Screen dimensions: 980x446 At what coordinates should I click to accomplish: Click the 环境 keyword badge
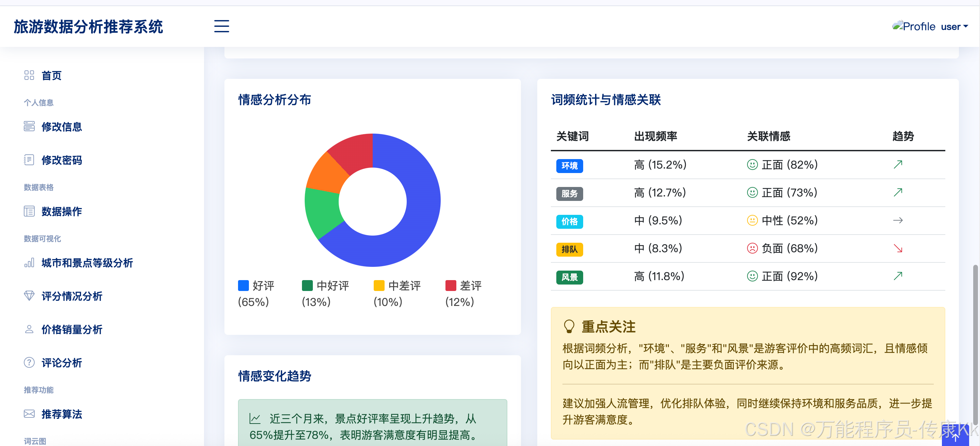(x=569, y=166)
